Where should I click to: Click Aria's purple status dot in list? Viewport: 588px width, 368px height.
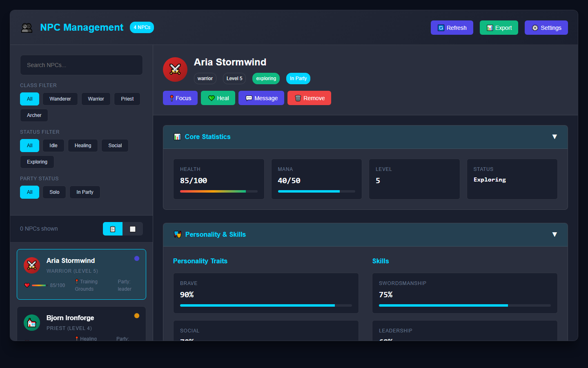[x=137, y=258]
